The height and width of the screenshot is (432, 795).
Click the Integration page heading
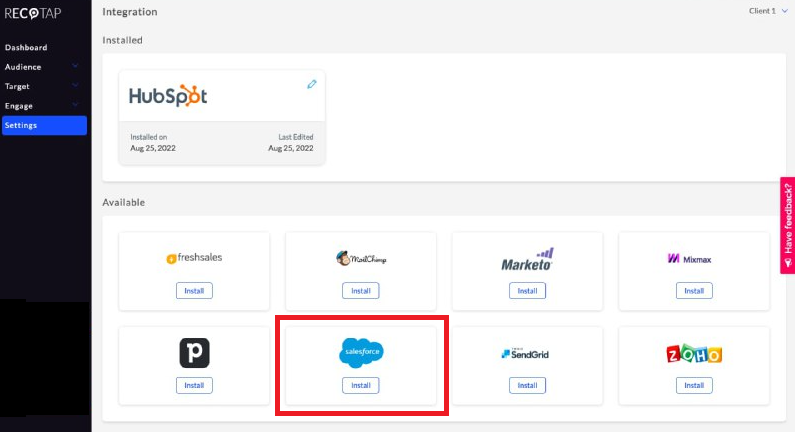(130, 12)
